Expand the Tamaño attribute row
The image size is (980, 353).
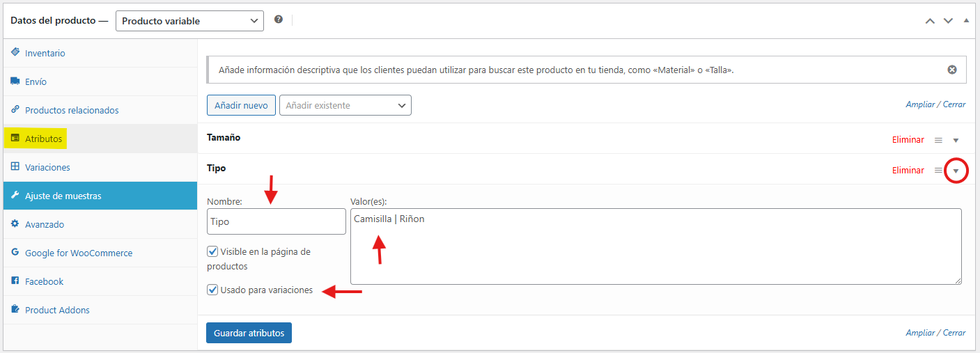[956, 140]
